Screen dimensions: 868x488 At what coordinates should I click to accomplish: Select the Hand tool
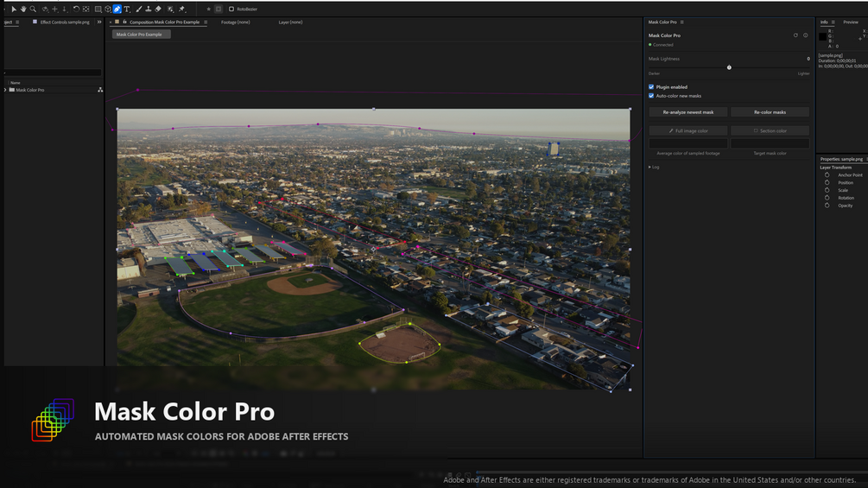tap(23, 9)
